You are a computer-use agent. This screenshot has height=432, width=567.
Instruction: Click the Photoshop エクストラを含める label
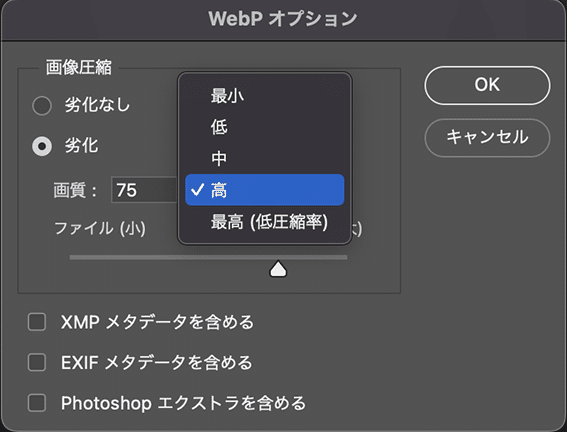click(x=183, y=403)
